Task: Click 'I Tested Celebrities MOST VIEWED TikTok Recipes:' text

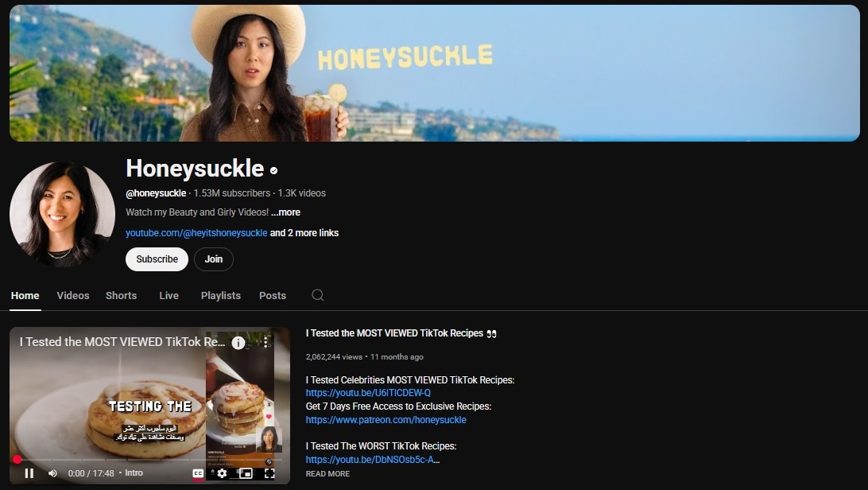Action: (410, 379)
